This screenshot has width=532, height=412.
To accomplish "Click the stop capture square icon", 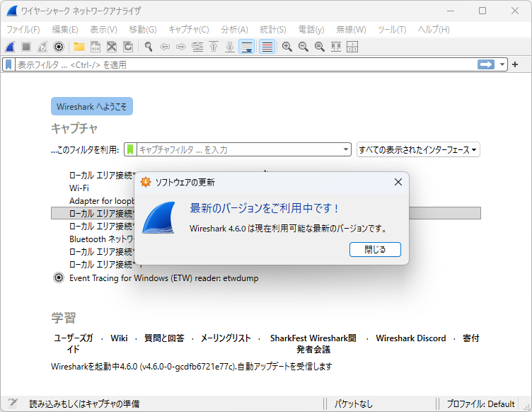I will point(26,47).
